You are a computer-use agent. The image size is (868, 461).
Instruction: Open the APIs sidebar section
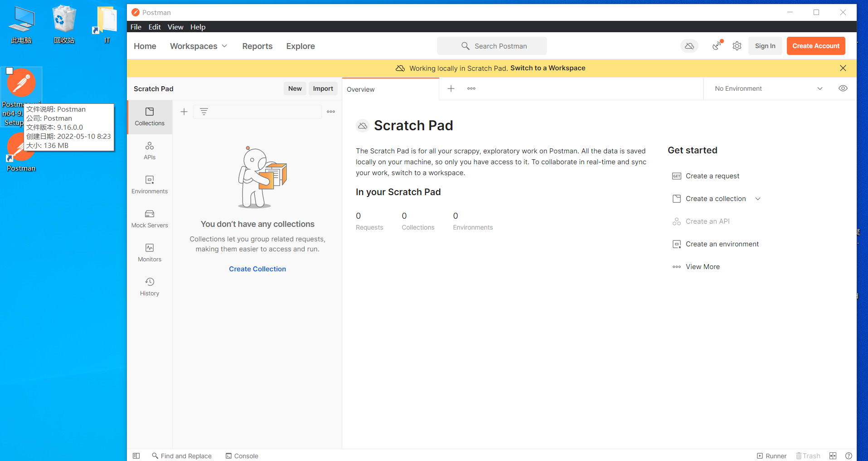150,151
